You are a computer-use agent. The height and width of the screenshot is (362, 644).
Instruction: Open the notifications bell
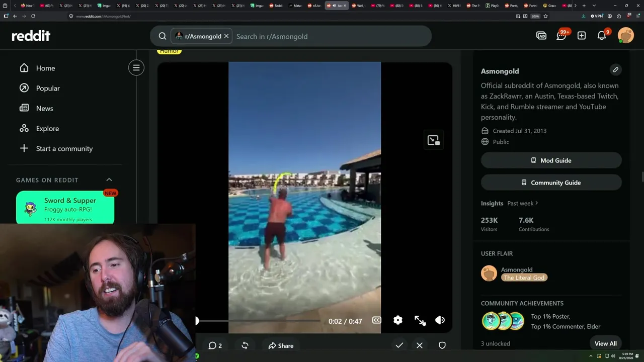click(602, 35)
